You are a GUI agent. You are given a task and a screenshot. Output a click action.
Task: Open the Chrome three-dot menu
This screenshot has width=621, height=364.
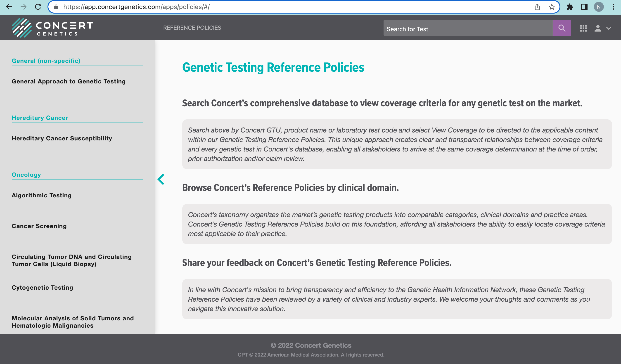coord(613,7)
